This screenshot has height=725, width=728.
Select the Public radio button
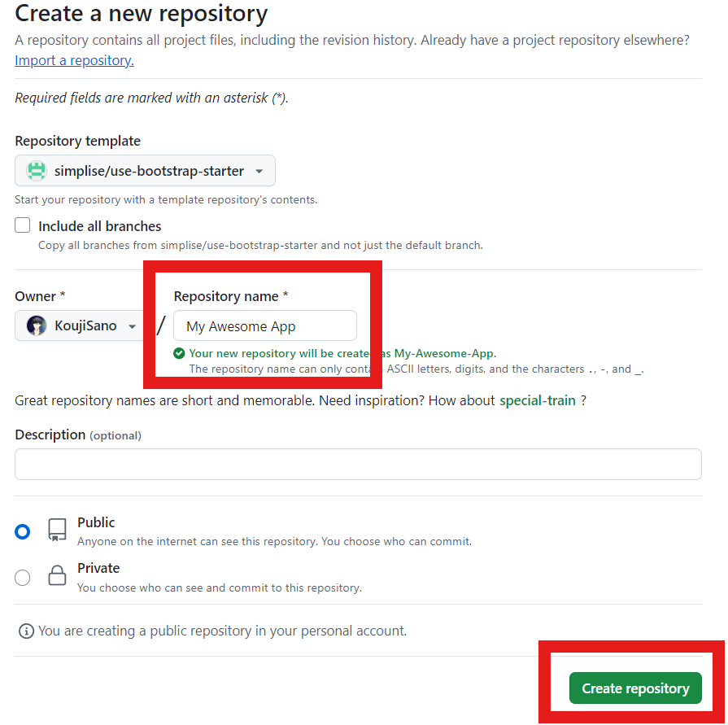22,531
